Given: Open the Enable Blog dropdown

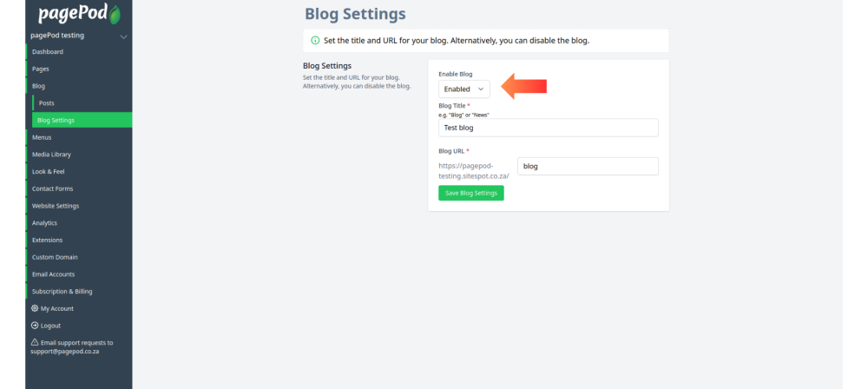Looking at the screenshot, I should pos(464,89).
